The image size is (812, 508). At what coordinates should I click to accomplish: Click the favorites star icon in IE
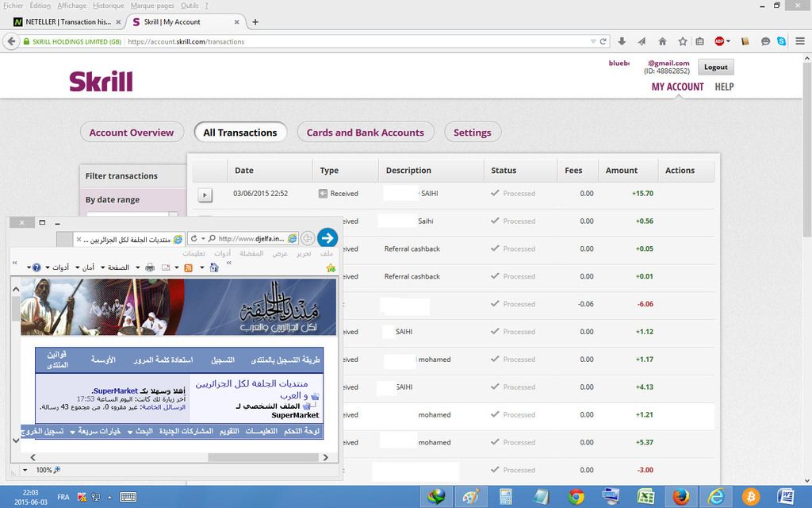[331, 268]
